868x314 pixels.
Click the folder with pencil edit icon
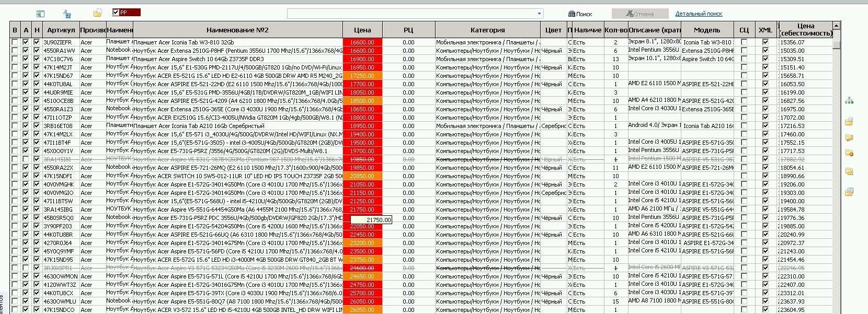849,138
